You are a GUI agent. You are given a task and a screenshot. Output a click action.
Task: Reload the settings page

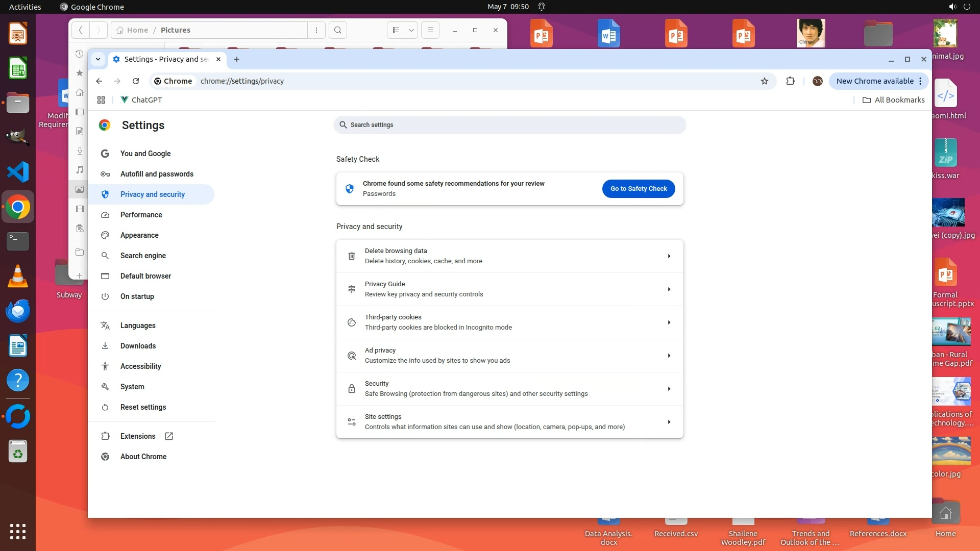(x=136, y=81)
